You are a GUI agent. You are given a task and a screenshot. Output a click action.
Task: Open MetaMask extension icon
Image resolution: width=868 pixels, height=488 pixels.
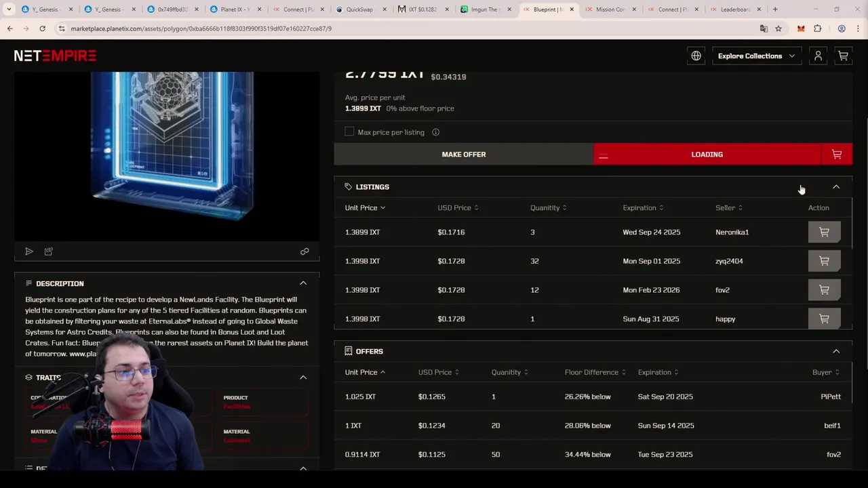pyautogui.click(x=801, y=28)
